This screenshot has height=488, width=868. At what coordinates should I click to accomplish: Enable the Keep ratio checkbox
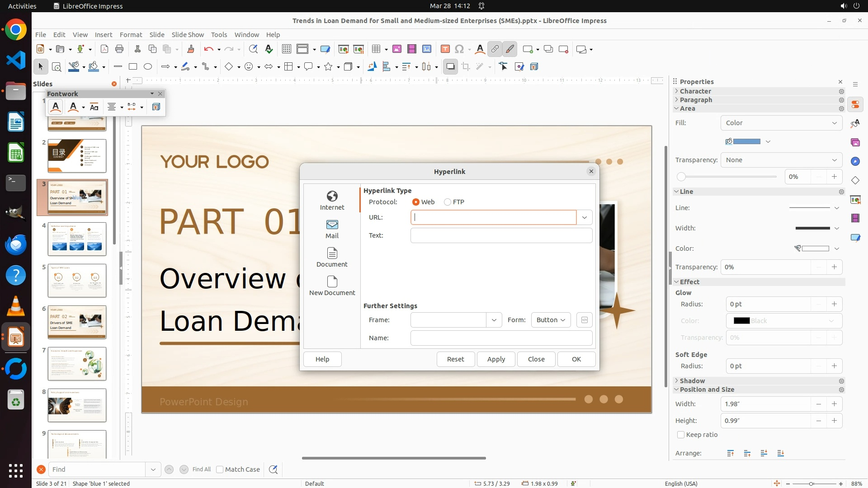pos(681,435)
